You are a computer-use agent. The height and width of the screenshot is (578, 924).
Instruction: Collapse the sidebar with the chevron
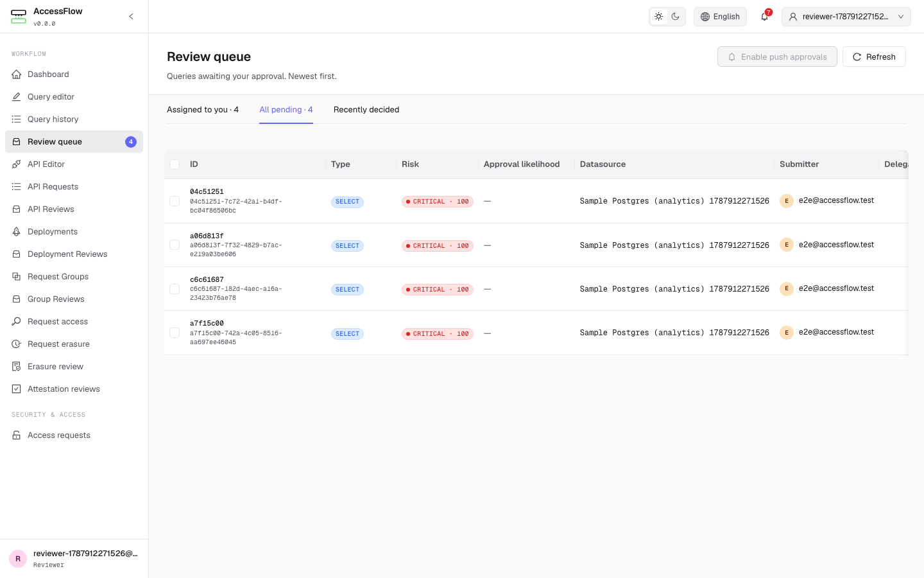coord(131,17)
